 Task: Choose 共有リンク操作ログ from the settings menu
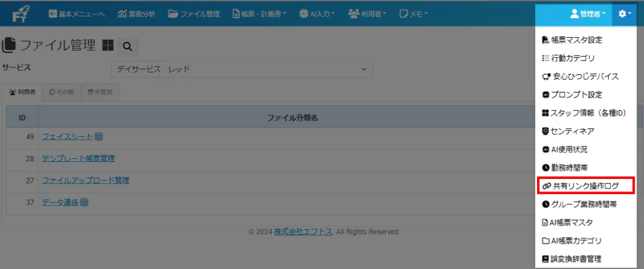(586, 186)
